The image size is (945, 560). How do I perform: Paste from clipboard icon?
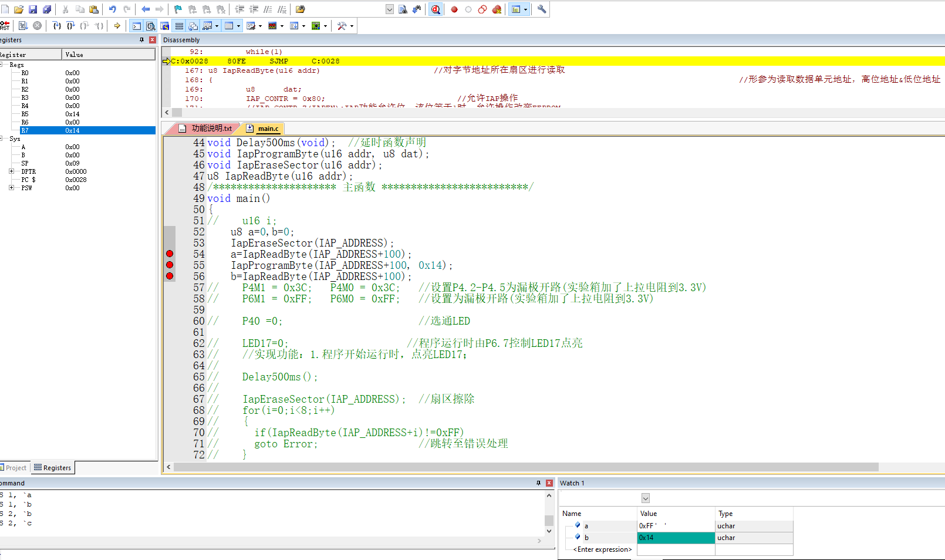(94, 9)
